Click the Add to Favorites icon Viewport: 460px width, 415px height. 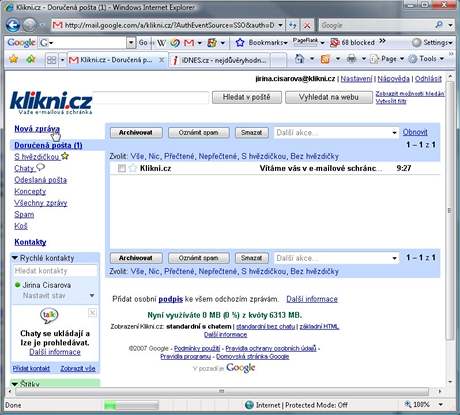click(x=31, y=59)
